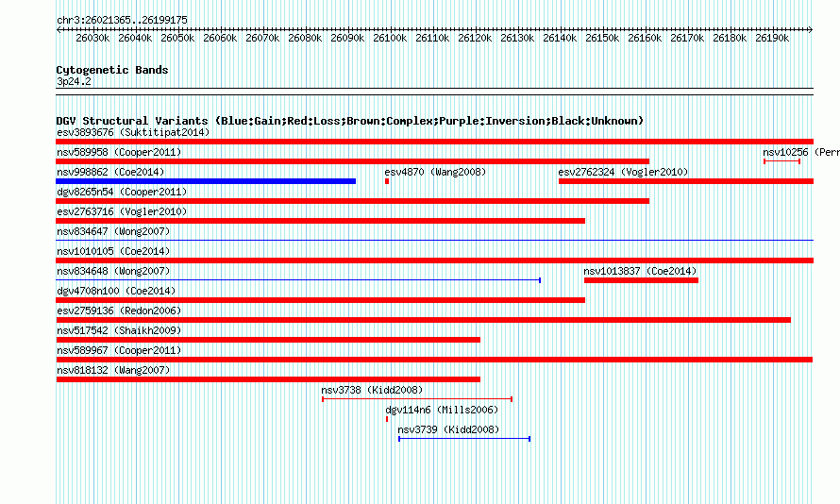
Task: Click the nsv1013837 red bar
Action: click(x=641, y=280)
